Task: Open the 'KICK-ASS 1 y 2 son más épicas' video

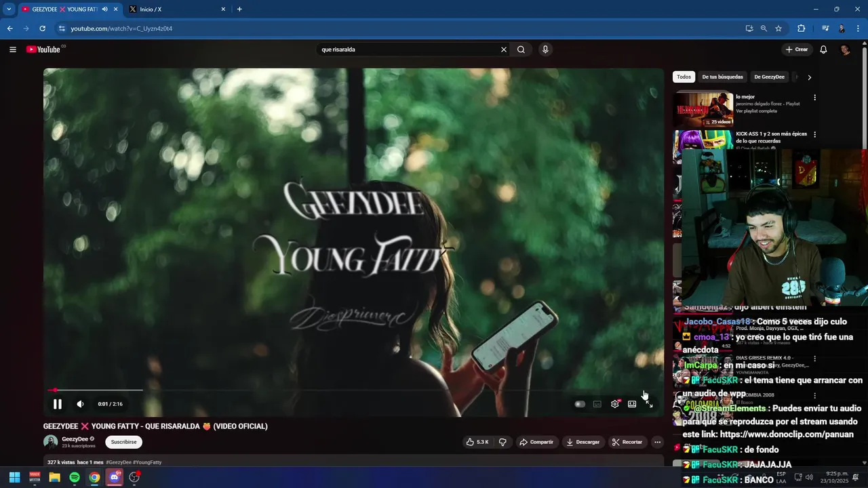Action: [x=772, y=138]
